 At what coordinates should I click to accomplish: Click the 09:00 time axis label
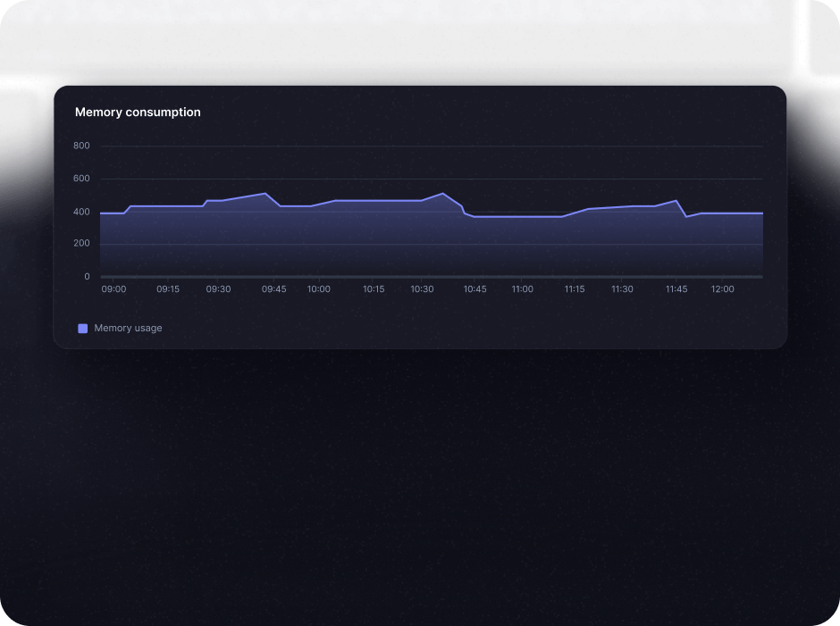113,289
